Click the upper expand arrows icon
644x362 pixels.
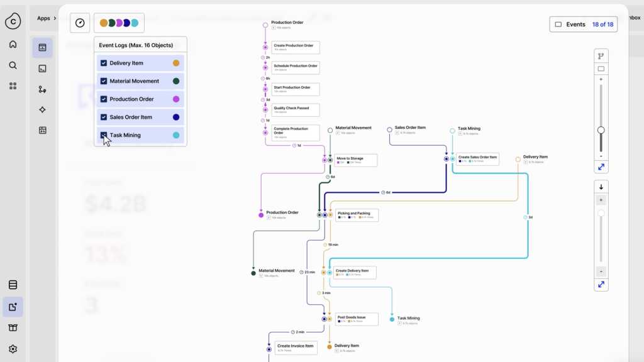[x=601, y=167]
